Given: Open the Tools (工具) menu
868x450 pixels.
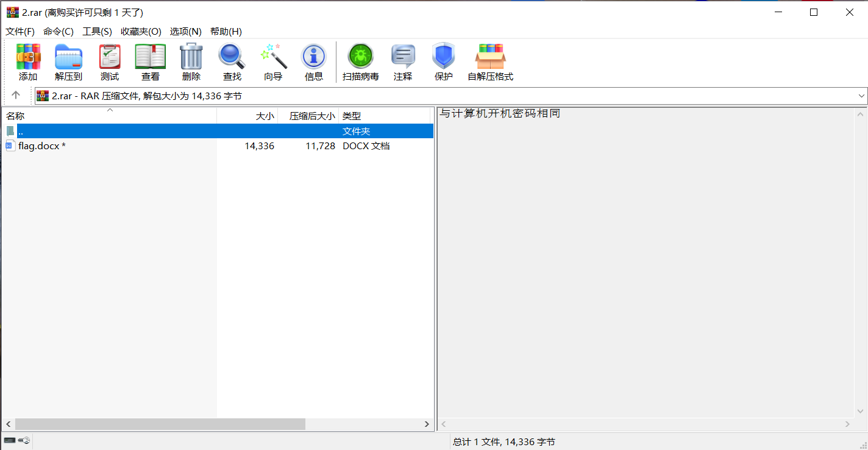Looking at the screenshot, I should (97, 32).
